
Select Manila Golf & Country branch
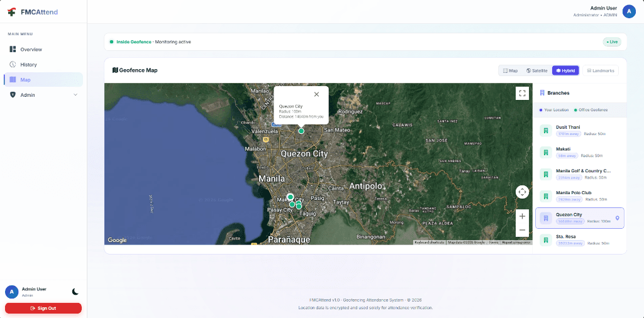pyautogui.click(x=579, y=173)
